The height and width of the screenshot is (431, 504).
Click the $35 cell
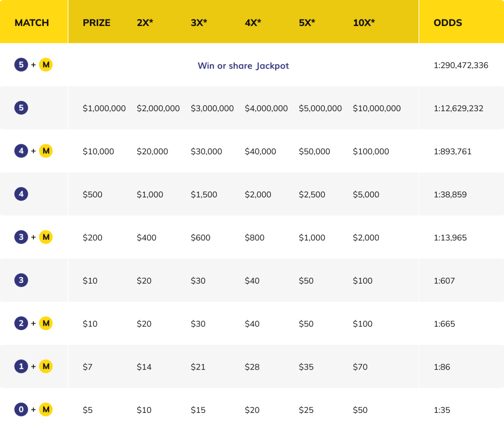click(x=306, y=367)
